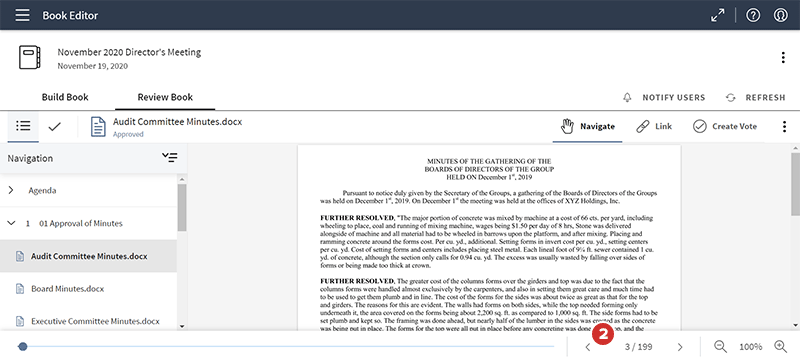Open document toolbar more options menu

[784, 126]
